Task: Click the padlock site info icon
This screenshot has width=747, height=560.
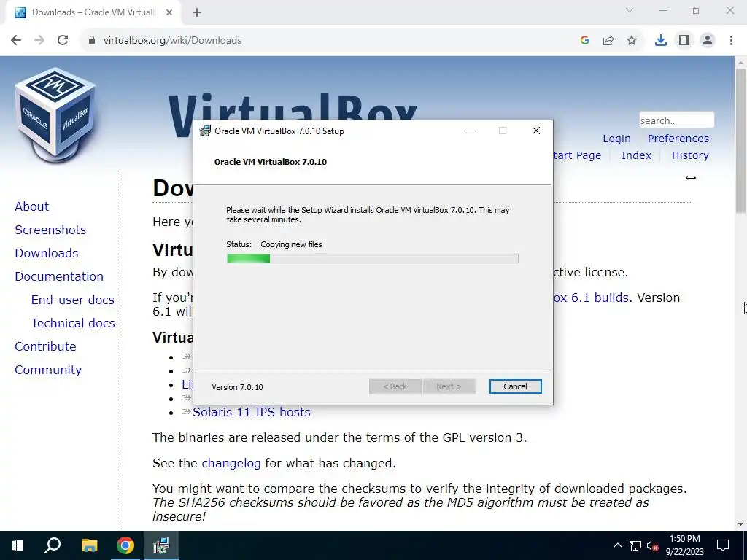Action: 92,41
